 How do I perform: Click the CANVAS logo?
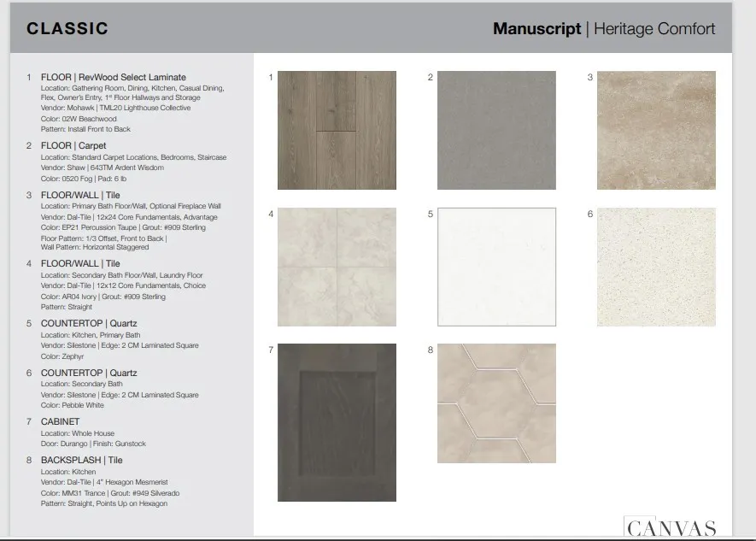point(671,527)
